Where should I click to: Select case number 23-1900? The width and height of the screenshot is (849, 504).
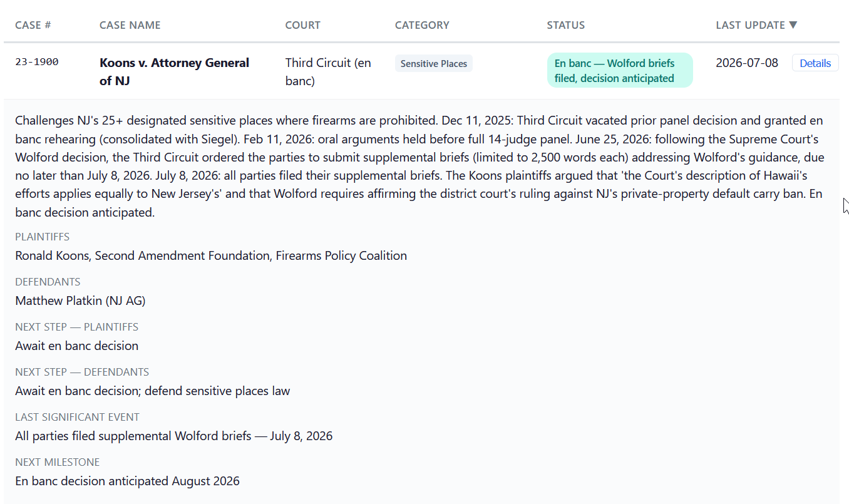(37, 62)
